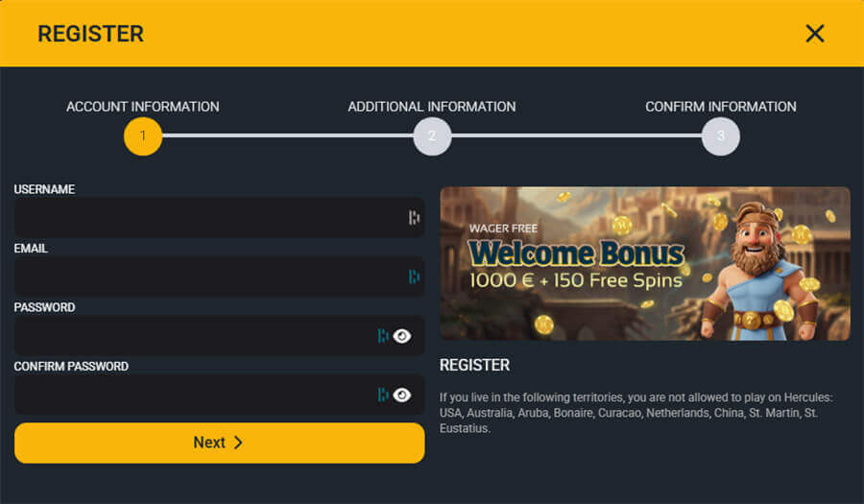864x504 pixels.
Task: Show confirm password with the eye icon
Action: point(402,395)
